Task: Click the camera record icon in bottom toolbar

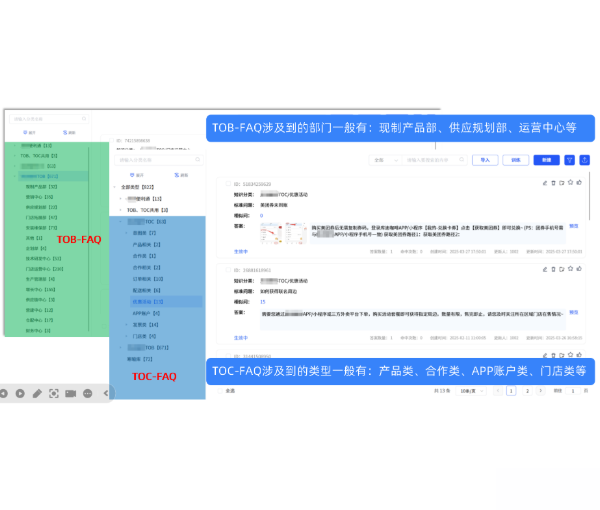Action: [71, 393]
